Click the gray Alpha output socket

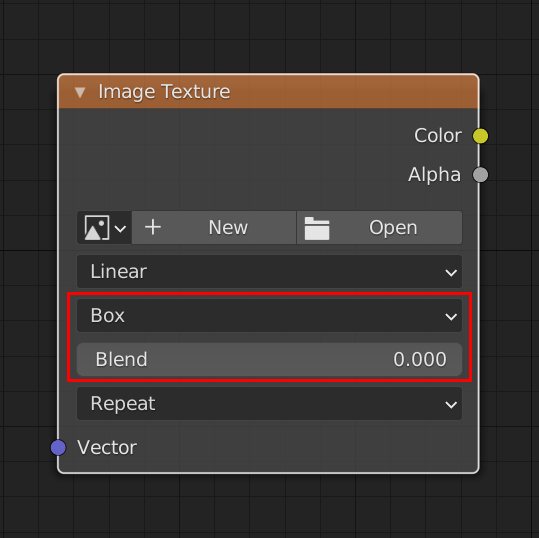point(480,175)
